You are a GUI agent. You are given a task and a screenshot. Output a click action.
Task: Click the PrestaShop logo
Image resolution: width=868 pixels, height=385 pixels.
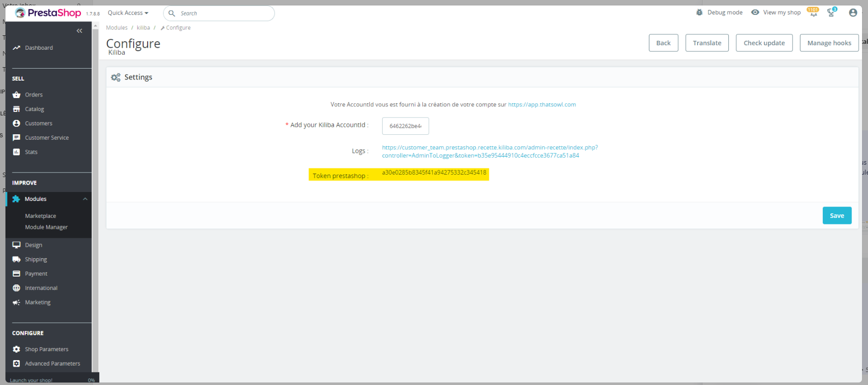(48, 13)
